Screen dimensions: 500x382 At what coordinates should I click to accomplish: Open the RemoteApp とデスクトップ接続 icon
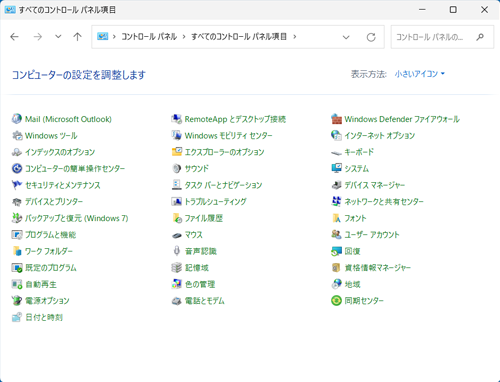(176, 119)
